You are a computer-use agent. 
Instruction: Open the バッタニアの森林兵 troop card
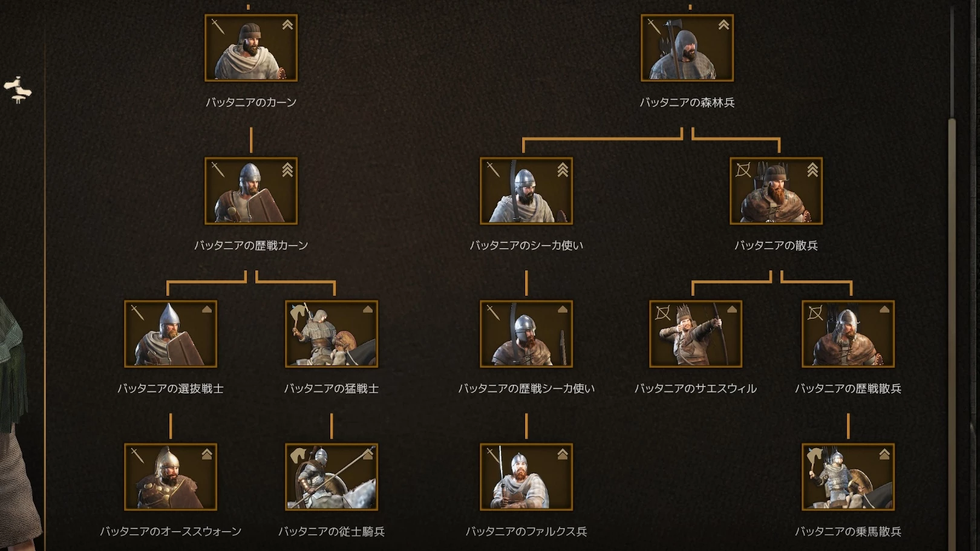(687, 48)
